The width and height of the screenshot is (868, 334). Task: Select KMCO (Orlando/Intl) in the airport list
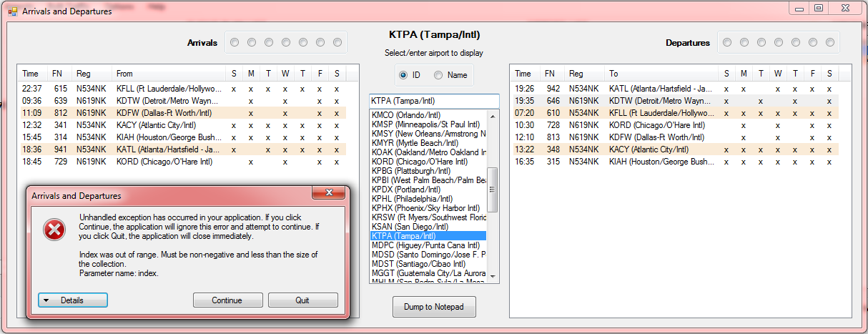point(428,115)
